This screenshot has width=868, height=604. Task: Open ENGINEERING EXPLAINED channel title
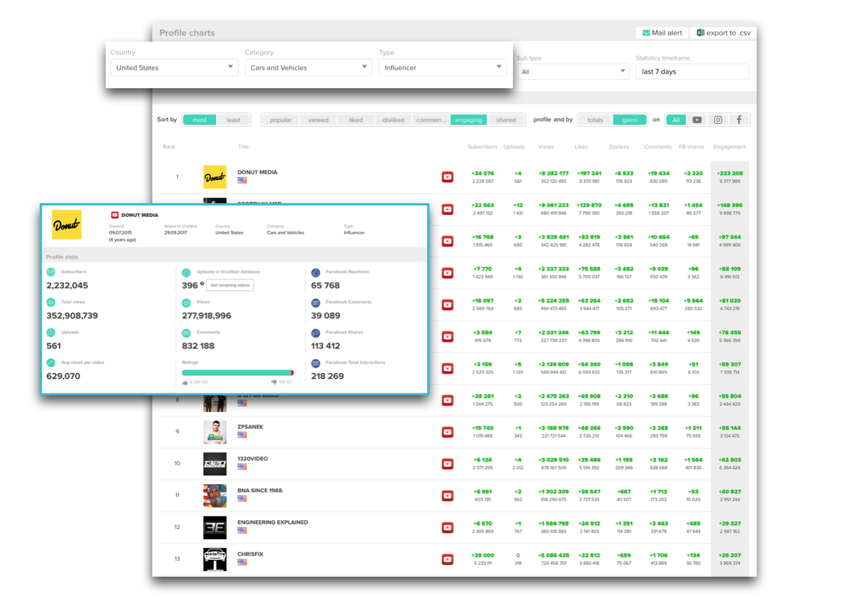[x=273, y=523]
